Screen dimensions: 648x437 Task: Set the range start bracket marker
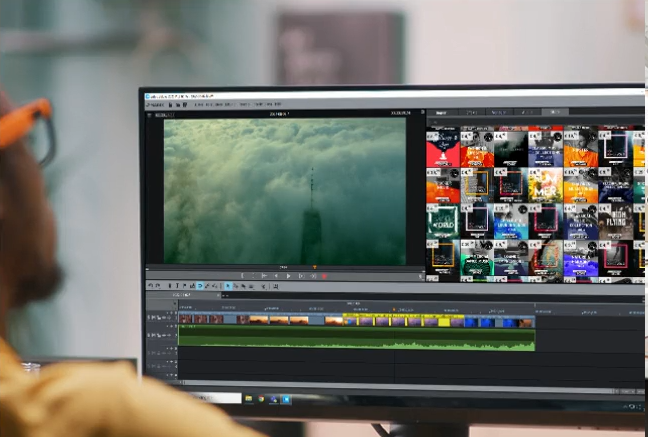coord(242,276)
